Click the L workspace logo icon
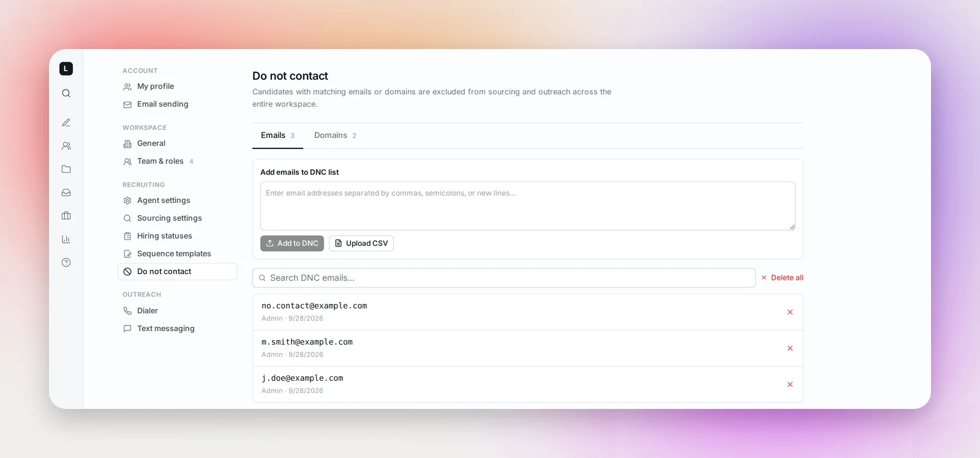The height and width of the screenshot is (458, 980). click(x=66, y=69)
